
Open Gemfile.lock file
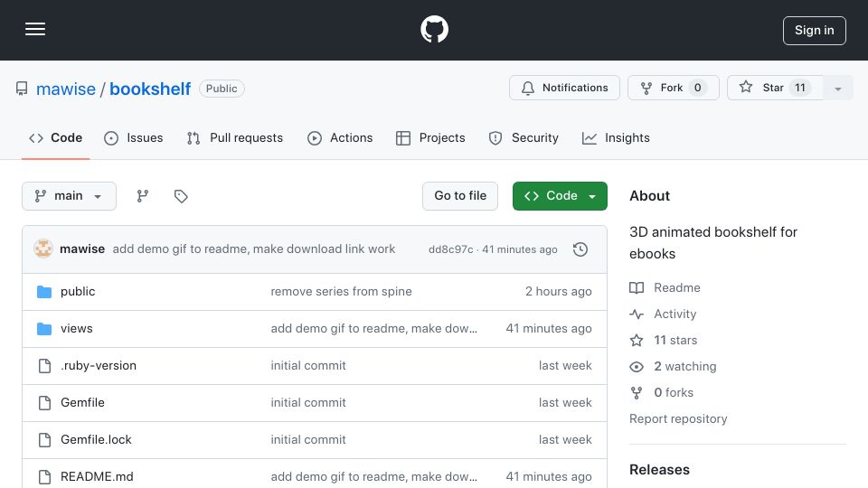pos(97,440)
